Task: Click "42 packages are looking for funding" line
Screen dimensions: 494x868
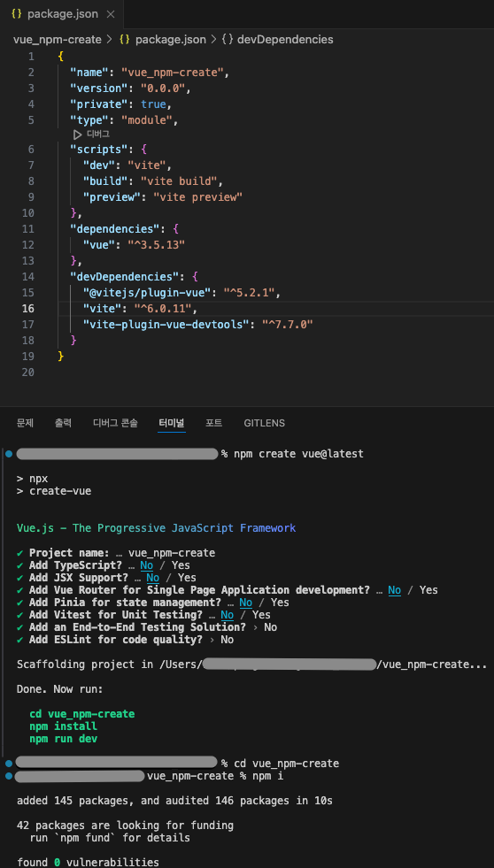Action: (x=125, y=826)
